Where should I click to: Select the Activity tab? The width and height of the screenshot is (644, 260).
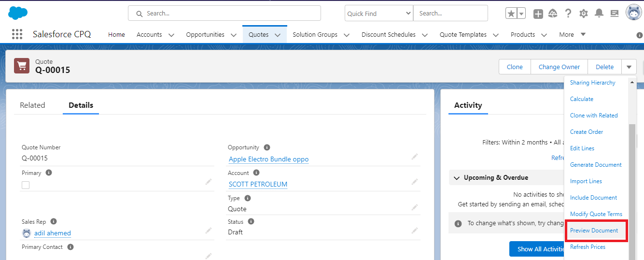(468, 105)
